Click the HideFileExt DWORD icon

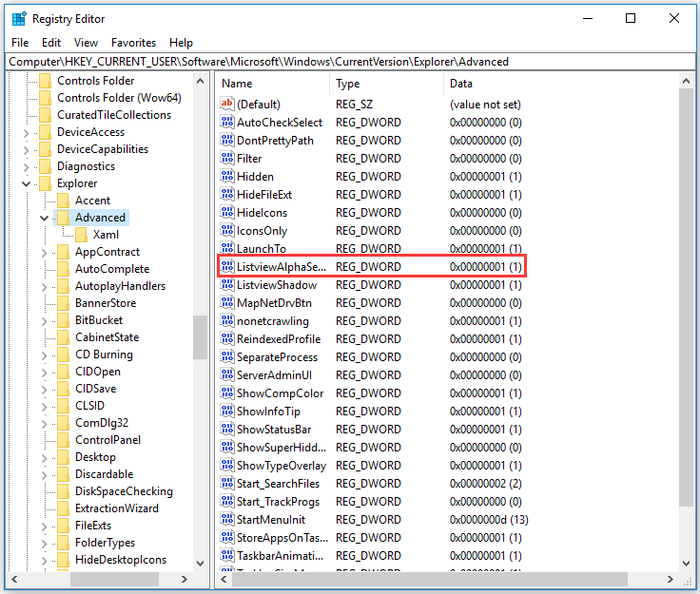coord(226,194)
